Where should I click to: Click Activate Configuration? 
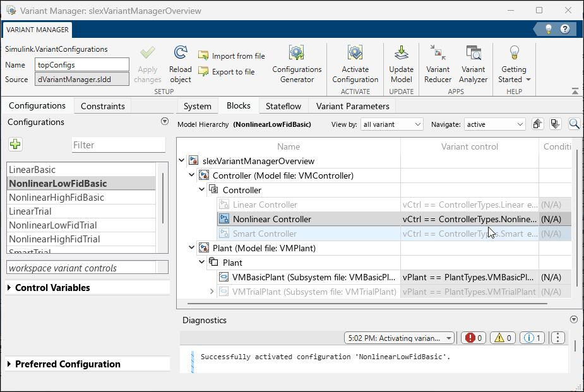(x=355, y=64)
